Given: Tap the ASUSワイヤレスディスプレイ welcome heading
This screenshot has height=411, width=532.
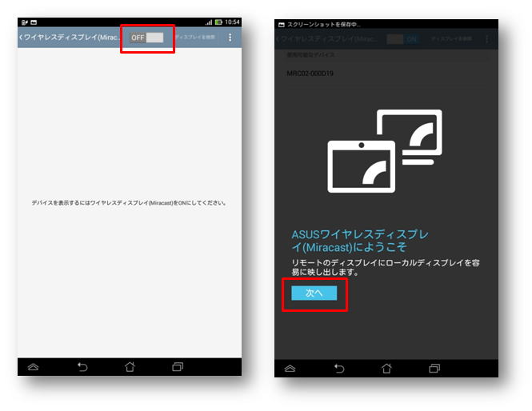Looking at the screenshot, I should pos(360,241).
